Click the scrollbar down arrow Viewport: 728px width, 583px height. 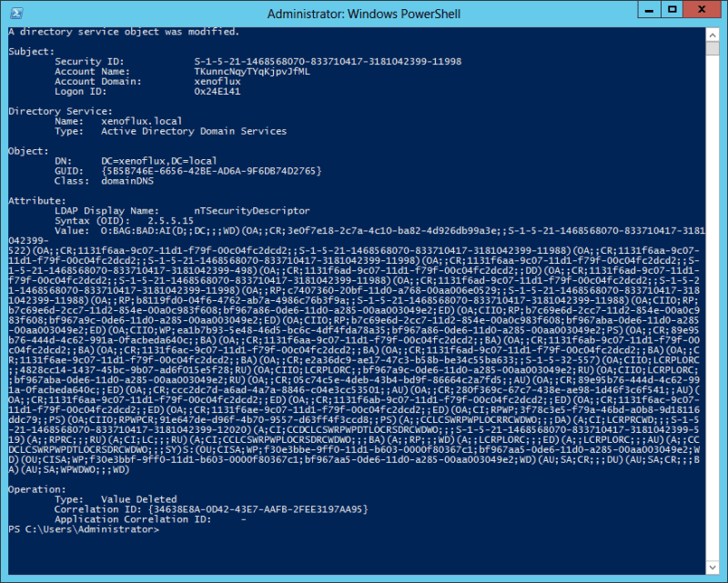(713, 568)
